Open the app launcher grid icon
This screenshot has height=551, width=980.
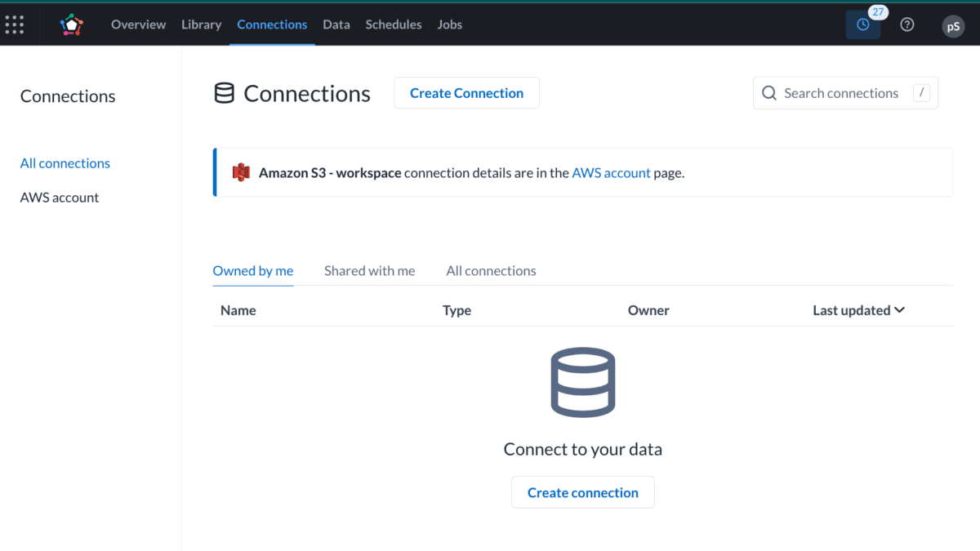15,24
